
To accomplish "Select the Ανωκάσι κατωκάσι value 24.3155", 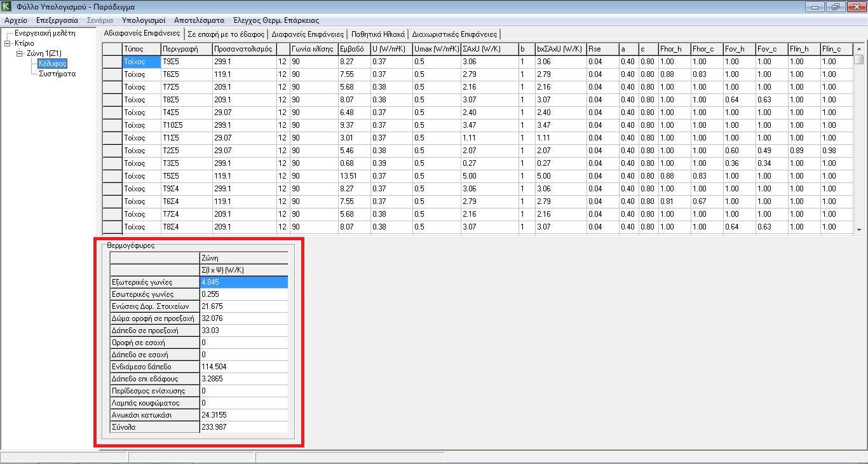I will point(244,415).
